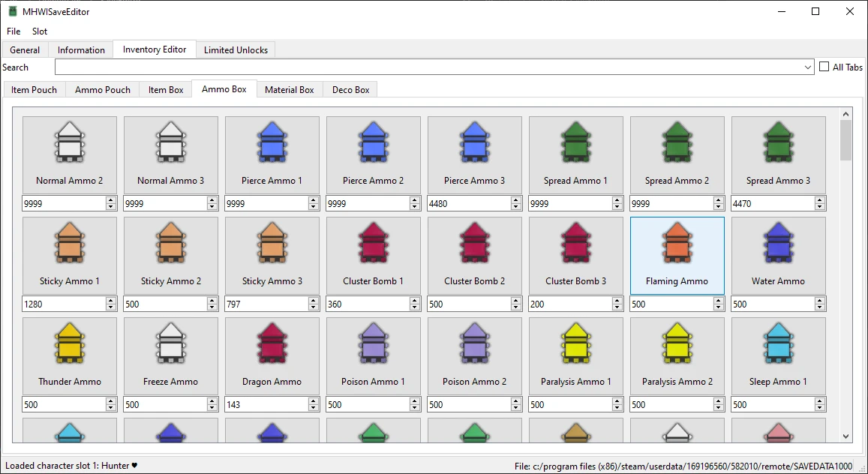This screenshot has width=868, height=474.
Task: Expand the Search box dropdown arrow
Action: point(808,67)
